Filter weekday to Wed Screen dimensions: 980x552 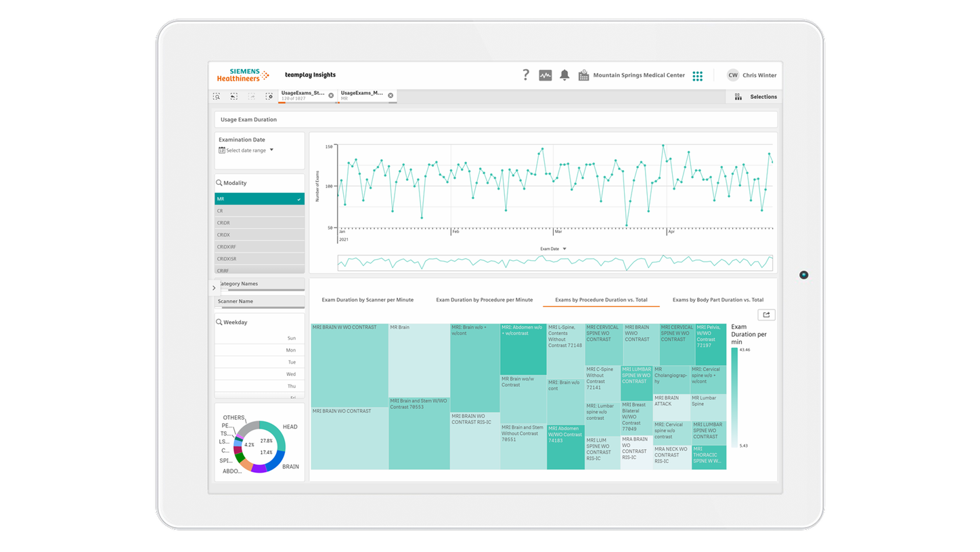click(x=260, y=374)
